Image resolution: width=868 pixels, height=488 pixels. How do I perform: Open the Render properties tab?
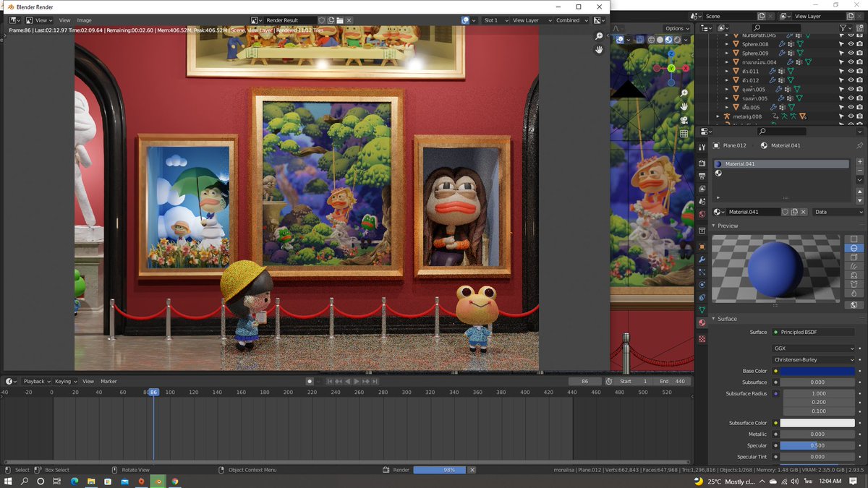point(702,163)
